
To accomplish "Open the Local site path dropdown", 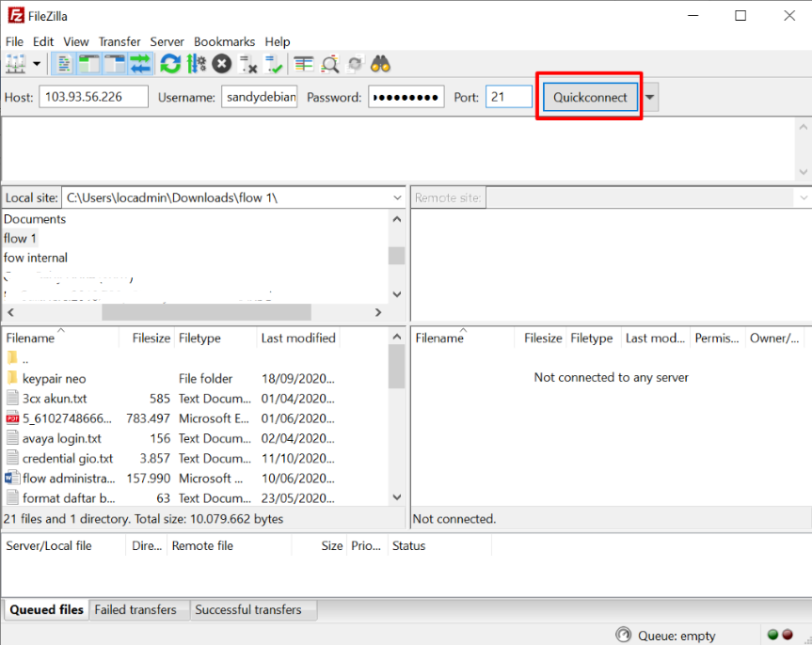I will coord(400,197).
